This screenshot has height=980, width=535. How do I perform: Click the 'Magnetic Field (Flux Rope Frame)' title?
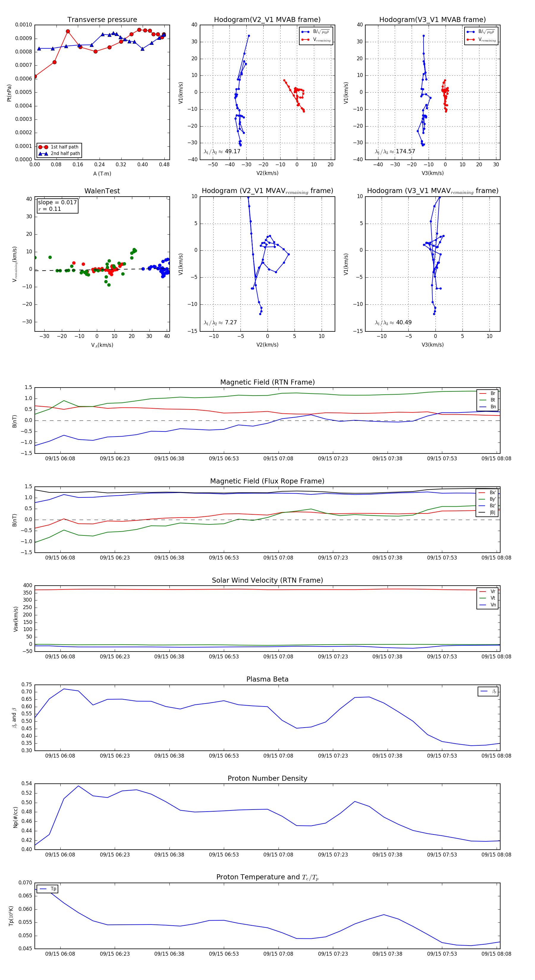(x=267, y=481)
